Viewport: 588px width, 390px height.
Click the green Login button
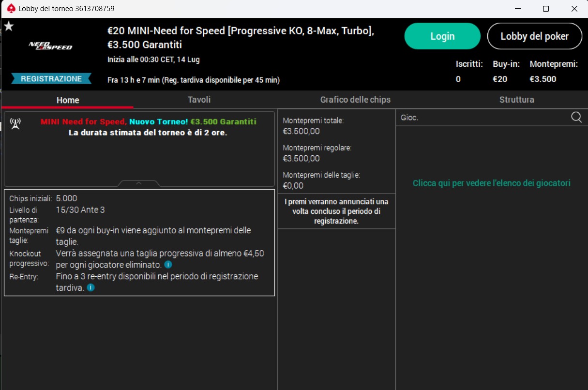442,36
